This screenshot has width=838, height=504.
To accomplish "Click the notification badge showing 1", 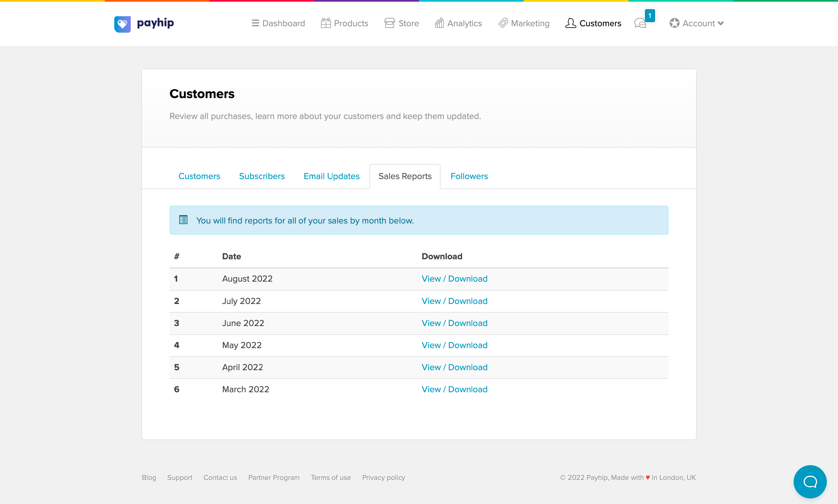I will (x=649, y=16).
